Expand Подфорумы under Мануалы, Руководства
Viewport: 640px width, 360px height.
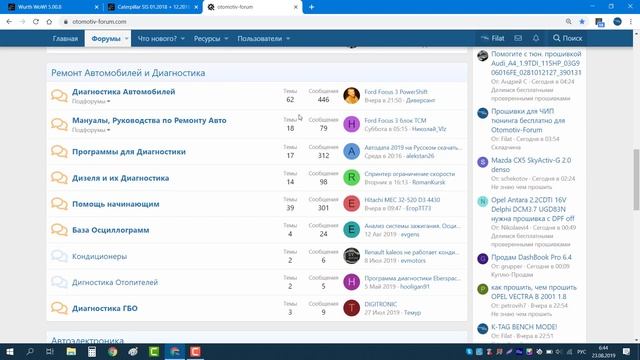(91, 130)
